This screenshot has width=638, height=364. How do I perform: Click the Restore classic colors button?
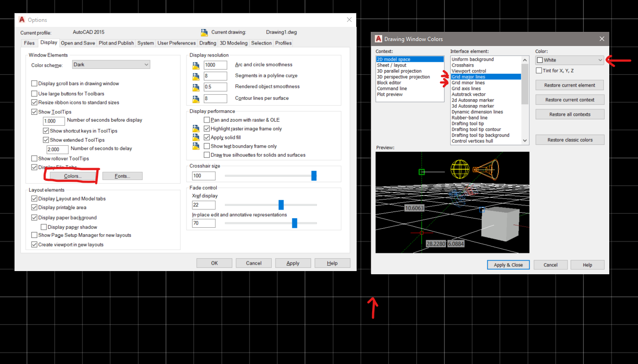tap(570, 139)
